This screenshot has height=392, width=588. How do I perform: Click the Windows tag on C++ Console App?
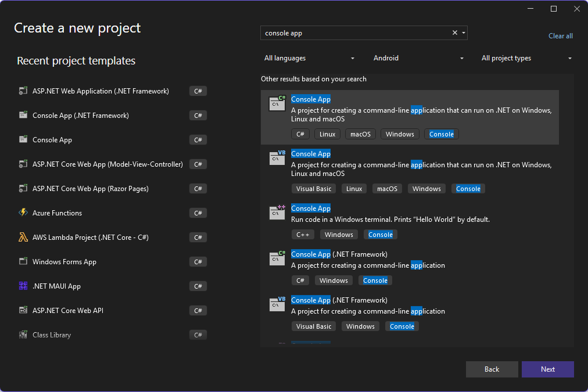(x=339, y=235)
